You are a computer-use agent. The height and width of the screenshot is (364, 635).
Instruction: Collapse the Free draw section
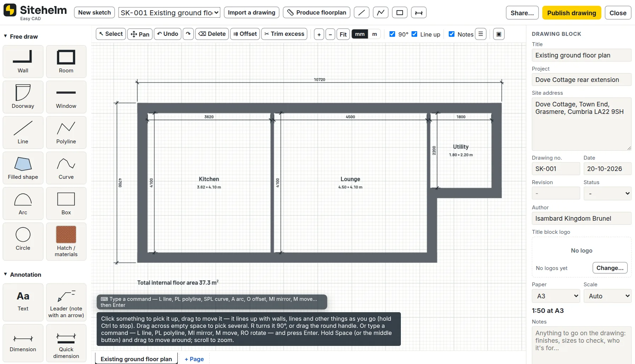coord(21,37)
